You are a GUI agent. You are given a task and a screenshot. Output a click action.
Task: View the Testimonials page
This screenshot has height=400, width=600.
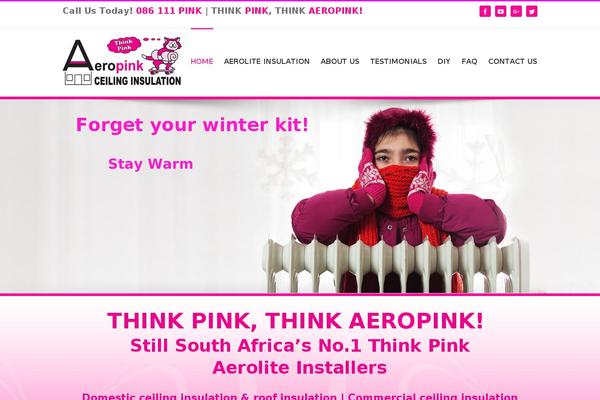(398, 61)
